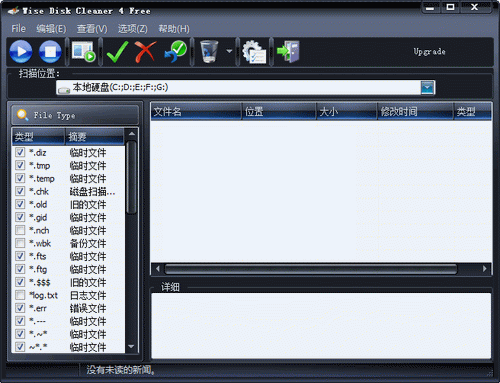Uncheck the *.ftg checkbox
This screenshot has height=383, width=500.
20,269
